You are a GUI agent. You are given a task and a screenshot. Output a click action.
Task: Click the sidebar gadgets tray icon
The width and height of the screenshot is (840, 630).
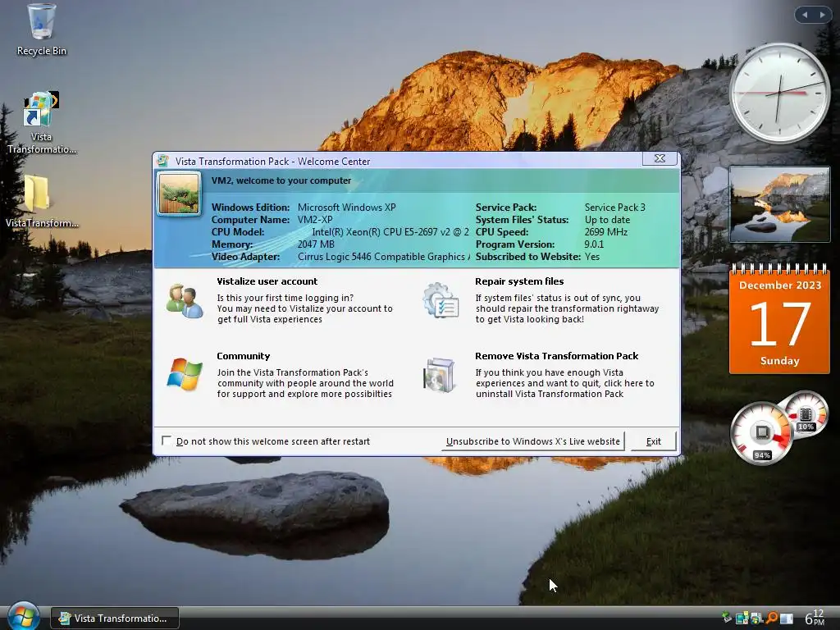click(742, 619)
